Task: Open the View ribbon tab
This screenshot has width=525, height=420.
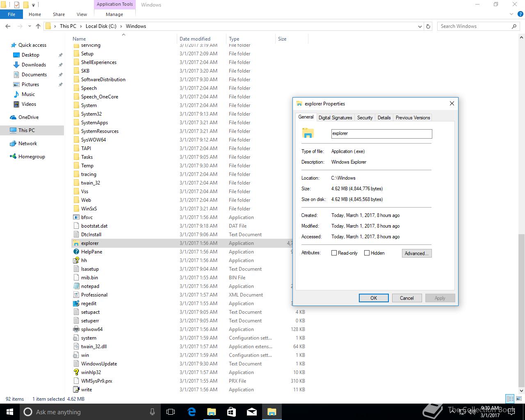Action: tap(82, 14)
